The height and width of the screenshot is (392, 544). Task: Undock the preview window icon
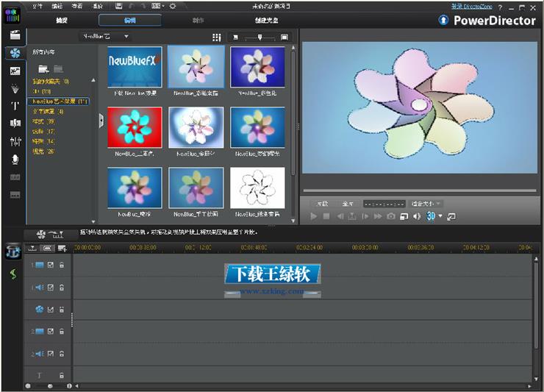(451, 217)
